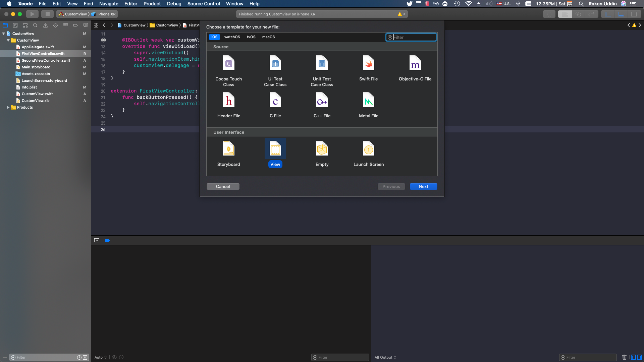The width and height of the screenshot is (644, 362).
Task: Click the Next button in the dialog
Action: point(423,186)
